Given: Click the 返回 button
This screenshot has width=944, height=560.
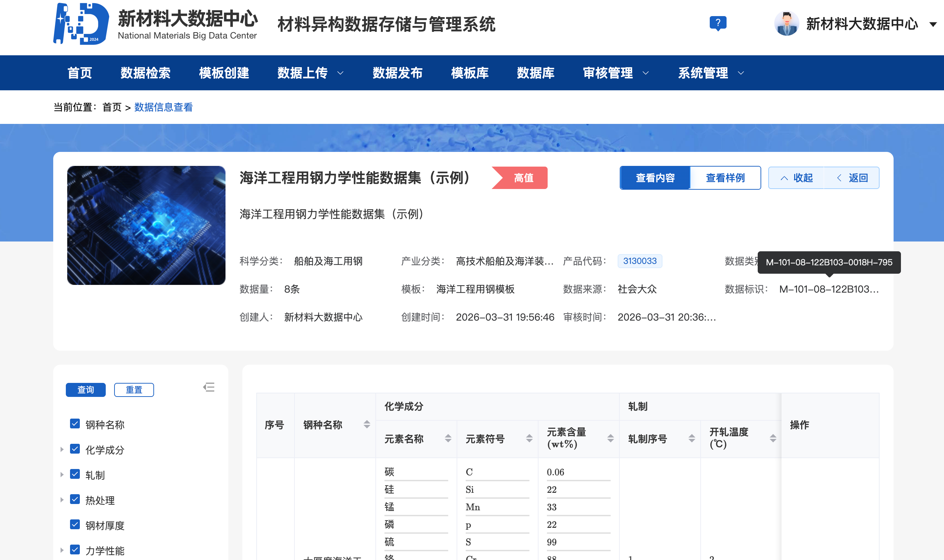Looking at the screenshot, I should pyautogui.click(x=852, y=178).
